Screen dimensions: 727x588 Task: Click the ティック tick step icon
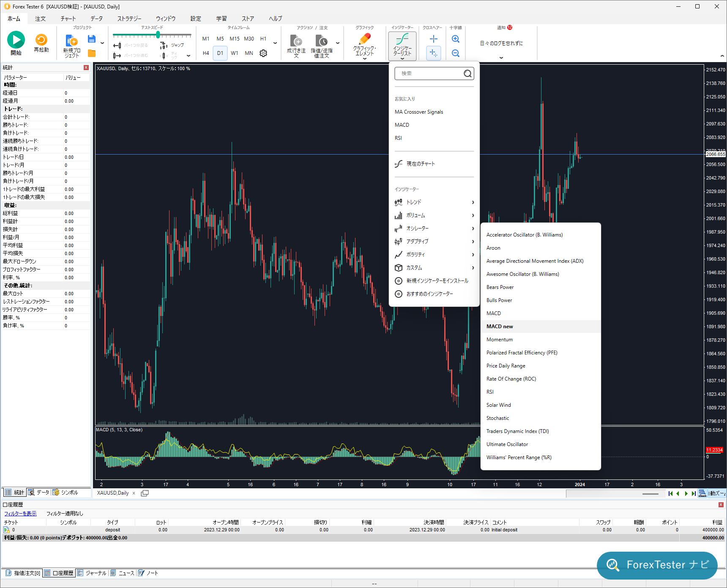[x=164, y=55]
